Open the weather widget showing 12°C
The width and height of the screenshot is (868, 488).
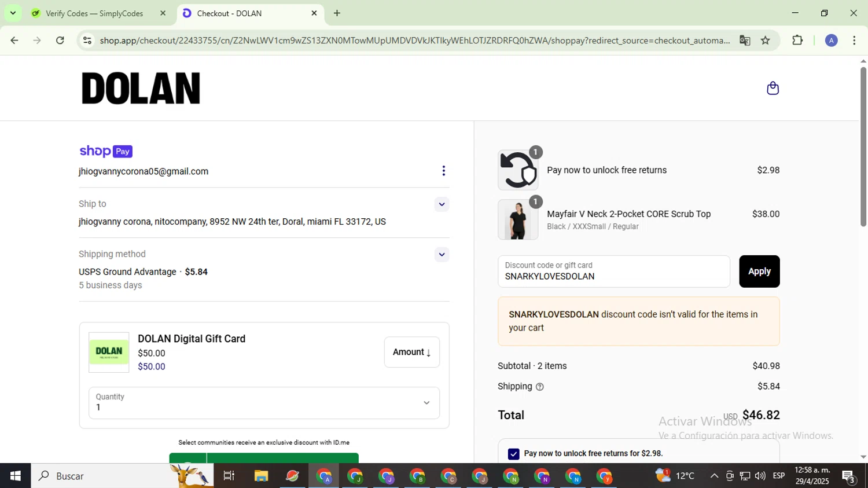coord(675,476)
